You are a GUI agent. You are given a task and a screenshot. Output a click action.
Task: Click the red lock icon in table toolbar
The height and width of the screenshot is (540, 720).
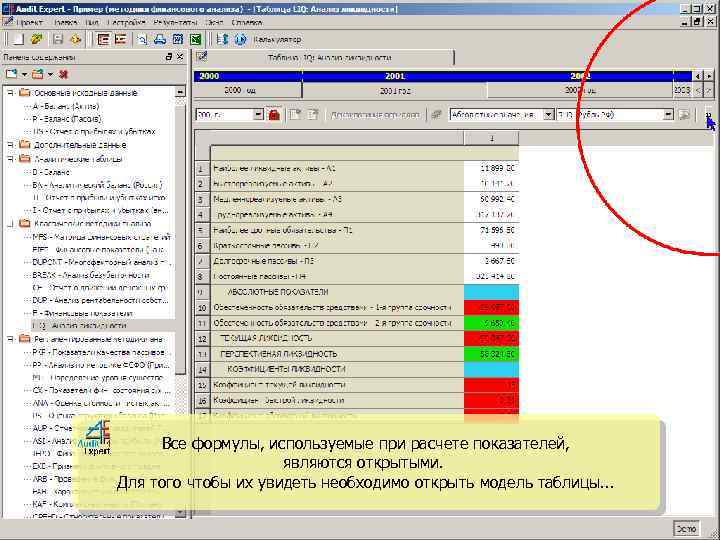tap(274, 114)
